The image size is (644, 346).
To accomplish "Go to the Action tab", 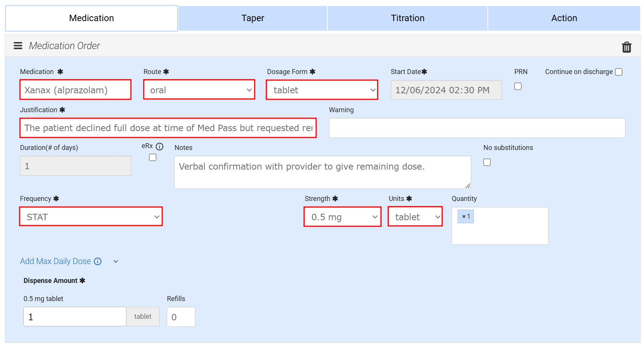I will coord(564,18).
